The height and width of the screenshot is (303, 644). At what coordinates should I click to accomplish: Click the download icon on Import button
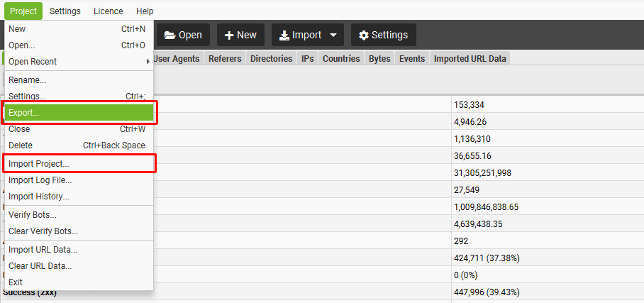pyautogui.click(x=284, y=35)
